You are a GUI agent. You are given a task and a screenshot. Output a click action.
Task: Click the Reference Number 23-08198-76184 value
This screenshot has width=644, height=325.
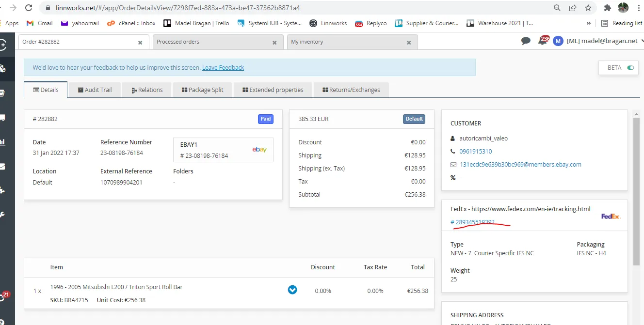coord(122,153)
